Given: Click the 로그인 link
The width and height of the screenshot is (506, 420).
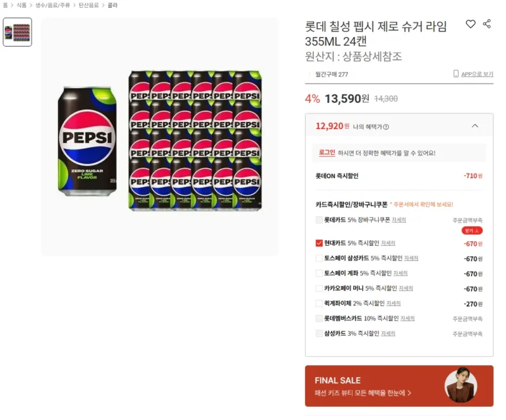Looking at the screenshot, I should tap(327, 153).
